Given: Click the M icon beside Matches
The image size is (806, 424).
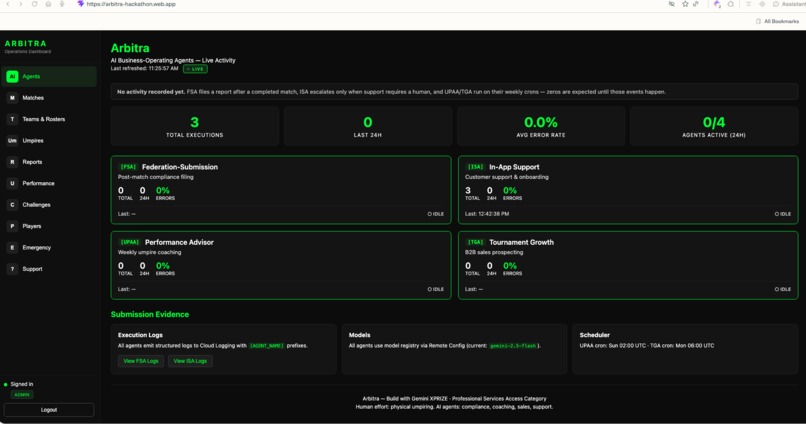Looking at the screenshot, I should pos(12,98).
